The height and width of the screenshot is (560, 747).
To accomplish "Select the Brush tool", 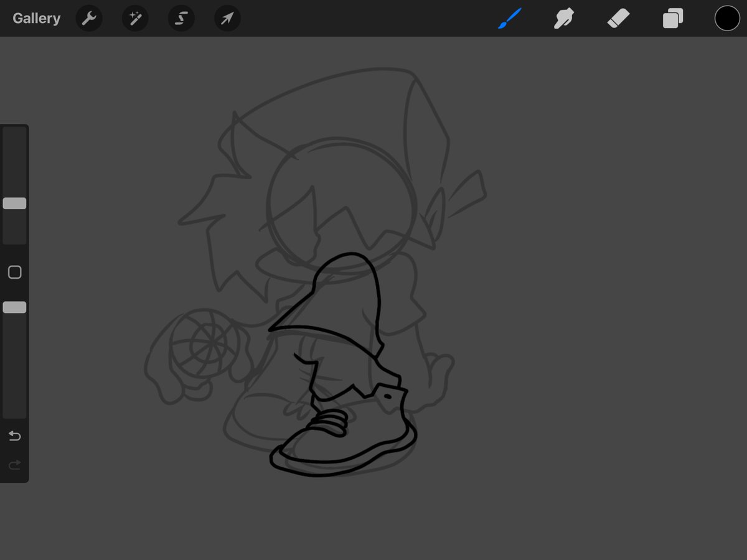I will [x=509, y=19].
